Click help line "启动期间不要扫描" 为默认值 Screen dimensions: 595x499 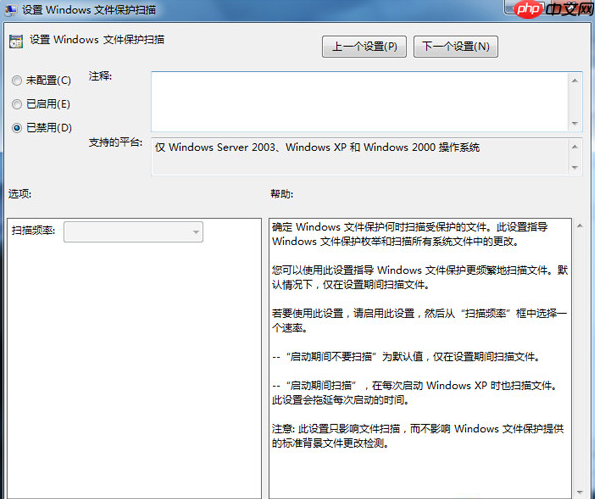(x=405, y=357)
